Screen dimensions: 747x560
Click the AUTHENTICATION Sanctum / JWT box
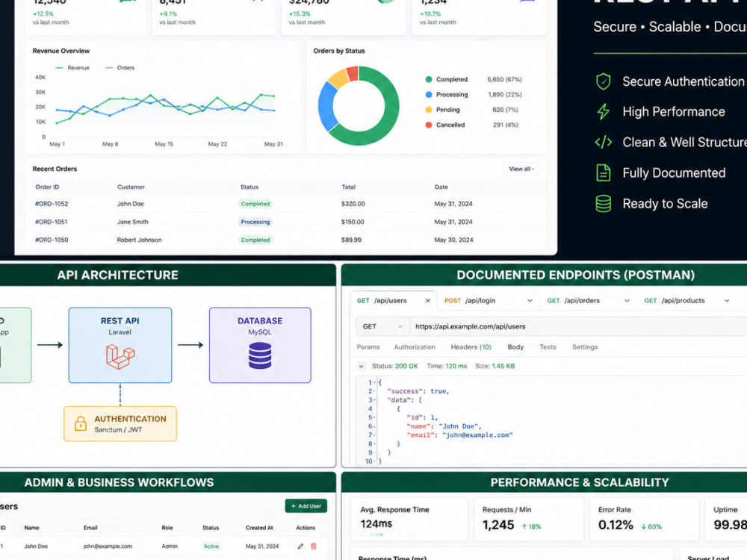click(x=120, y=424)
